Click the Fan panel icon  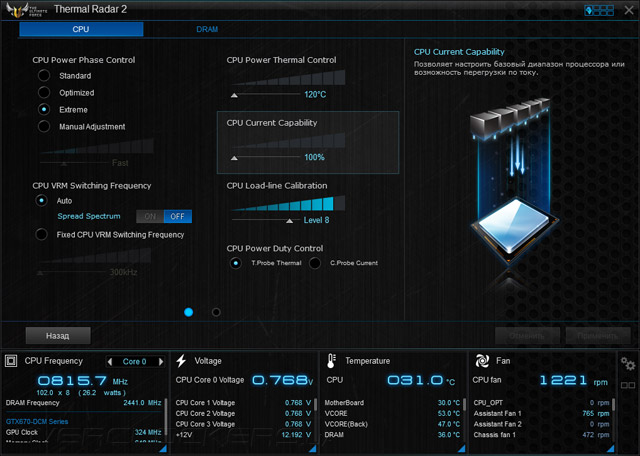click(x=482, y=361)
